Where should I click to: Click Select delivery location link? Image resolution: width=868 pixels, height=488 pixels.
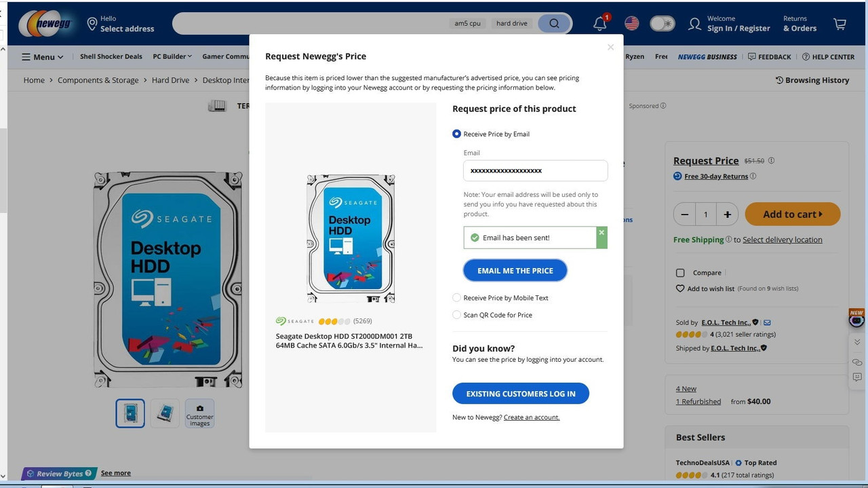point(783,240)
